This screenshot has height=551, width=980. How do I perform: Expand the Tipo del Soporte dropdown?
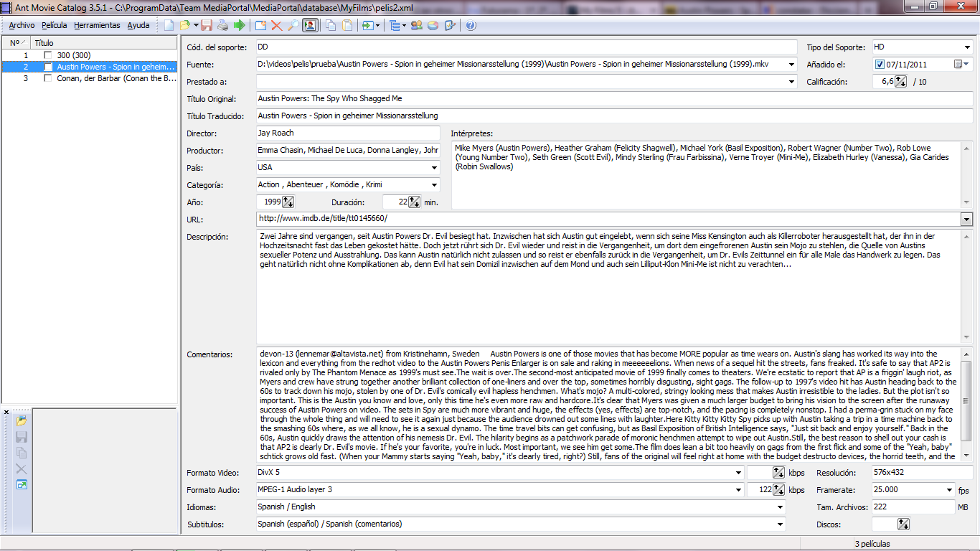(966, 47)
